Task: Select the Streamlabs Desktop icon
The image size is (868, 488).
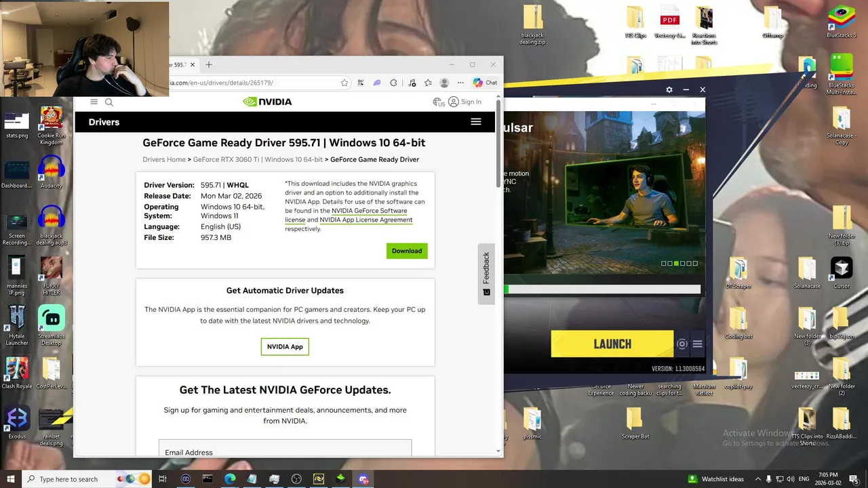Action: [x=51, y=326]
